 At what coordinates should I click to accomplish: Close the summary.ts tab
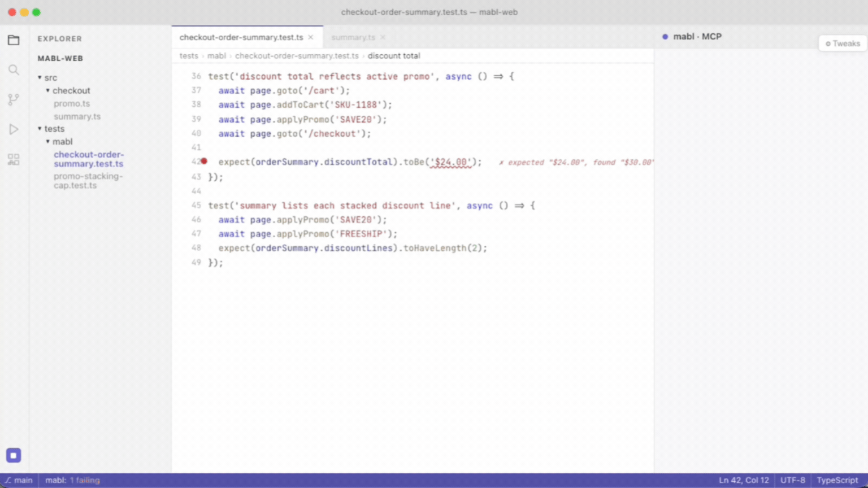(383, 37)
